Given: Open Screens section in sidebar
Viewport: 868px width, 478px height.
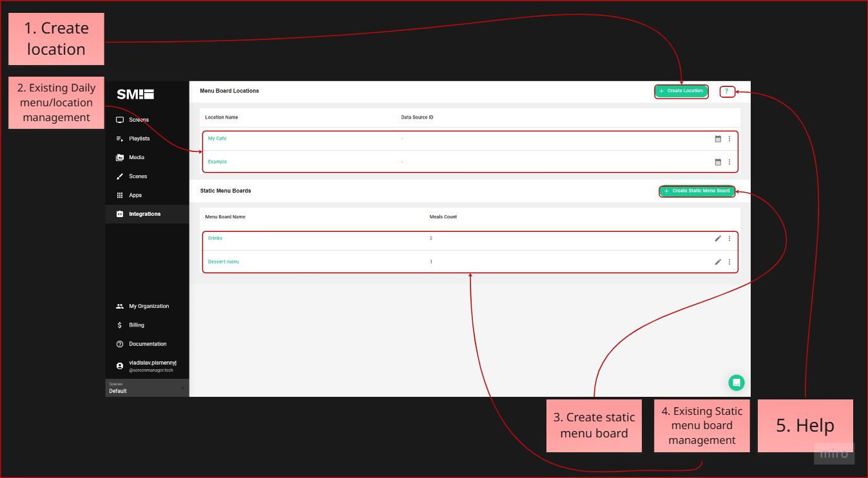Looking at the screenshot, I should click(x=147, y=120).
